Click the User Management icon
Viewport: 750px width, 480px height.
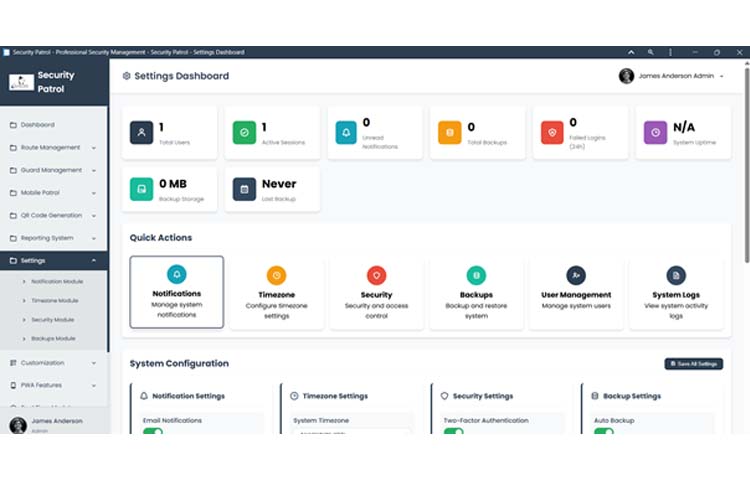pyautogui.click(x=576, y=275)
